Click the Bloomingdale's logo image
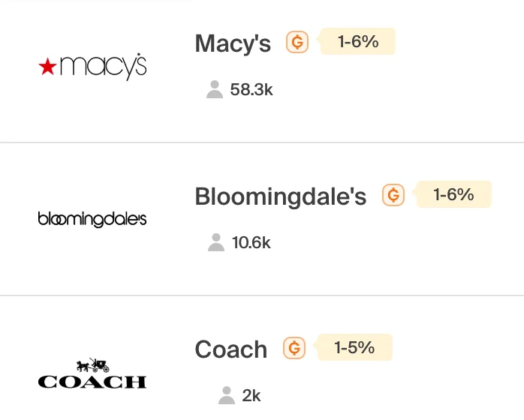 (x=92, y=219)
